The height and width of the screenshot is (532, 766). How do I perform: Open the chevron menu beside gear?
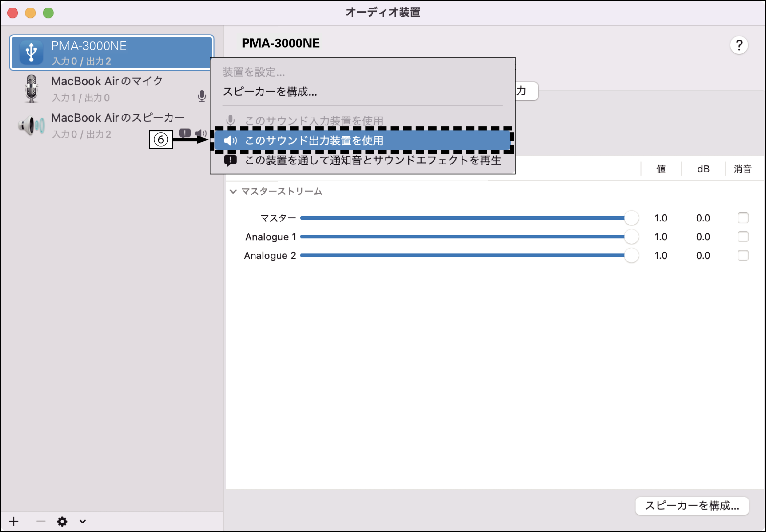[x=83, y=521]
